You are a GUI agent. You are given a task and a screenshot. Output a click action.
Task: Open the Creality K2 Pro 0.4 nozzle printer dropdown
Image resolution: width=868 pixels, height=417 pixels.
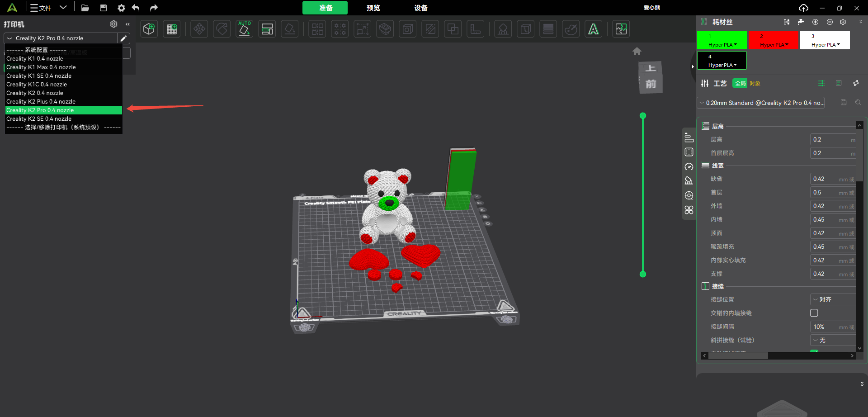[x=61, y=38]
